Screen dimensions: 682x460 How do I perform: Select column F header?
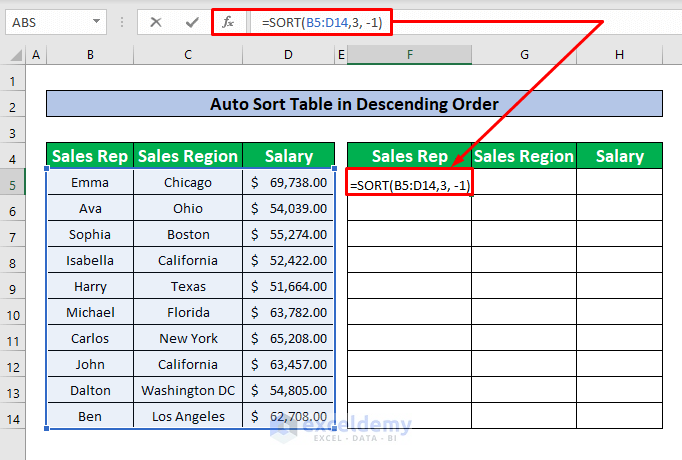[409, 55]
